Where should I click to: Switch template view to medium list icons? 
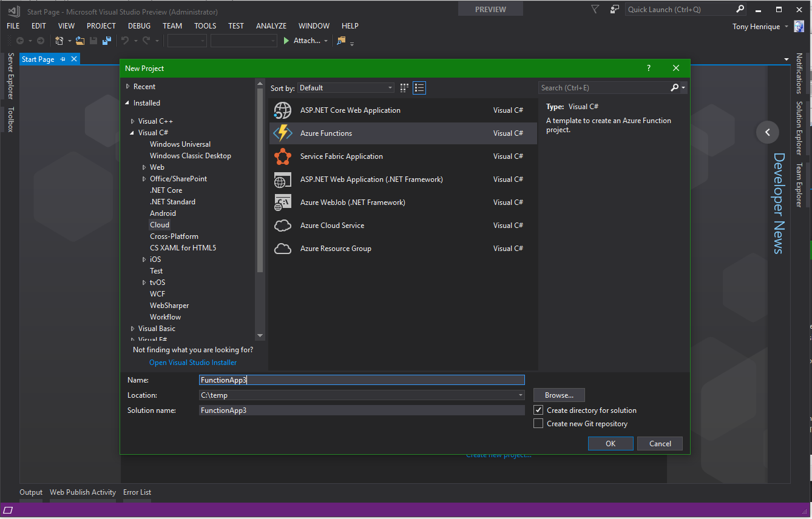pyautogui.click(x=419, y=88)
